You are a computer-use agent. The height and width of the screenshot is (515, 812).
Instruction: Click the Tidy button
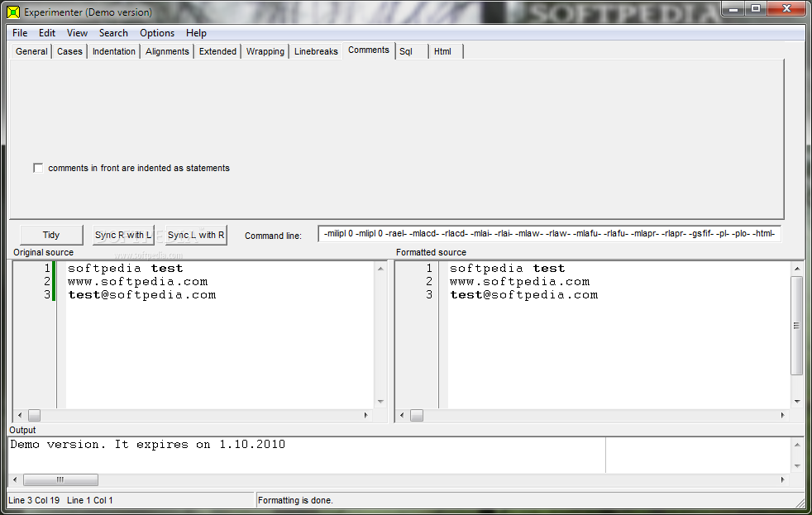coord(51,235)
